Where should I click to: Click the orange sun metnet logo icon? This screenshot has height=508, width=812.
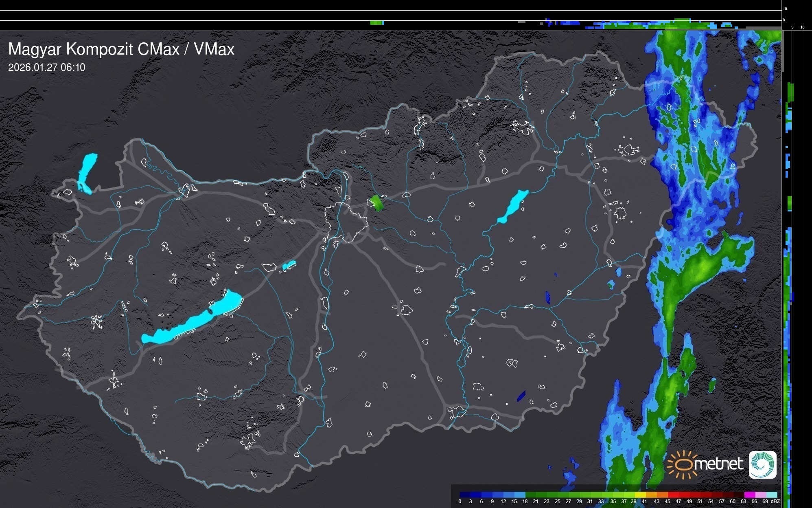[x=682, y=464]
